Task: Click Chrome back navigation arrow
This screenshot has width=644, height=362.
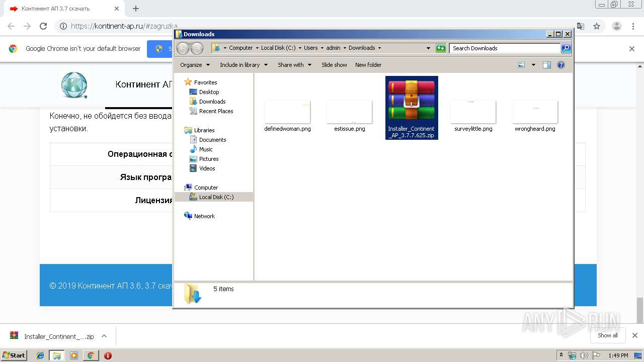Action: click(11, 26)
